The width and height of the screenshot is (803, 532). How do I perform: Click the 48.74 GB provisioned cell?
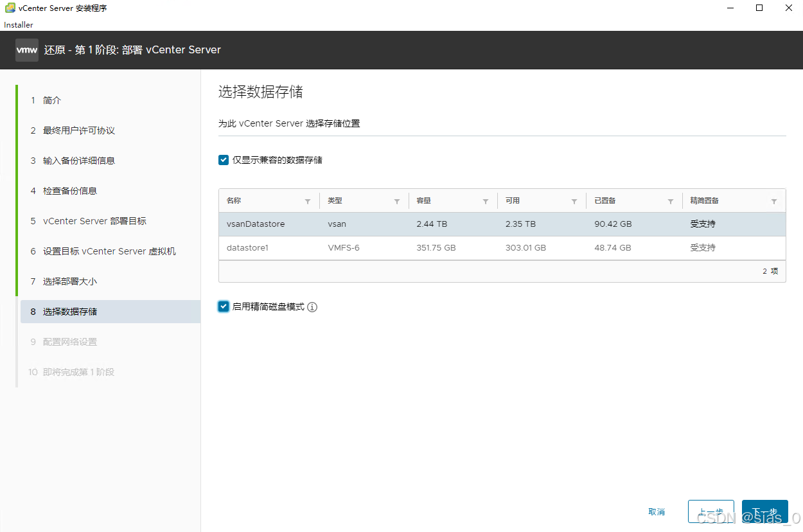pyautogui.click(x=613, y=247)
